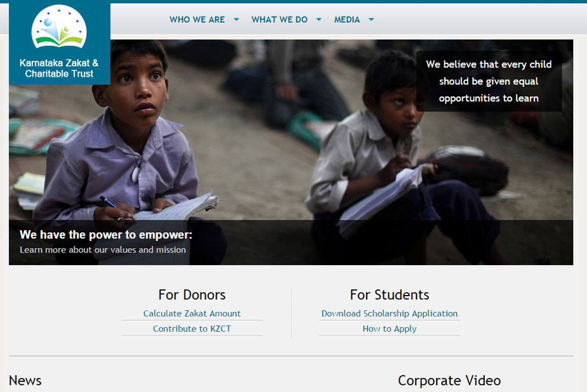The height and width of the screenshot is (392, 587).
Task: Open the Download Scholarship Application link
Action: point(390,313)
